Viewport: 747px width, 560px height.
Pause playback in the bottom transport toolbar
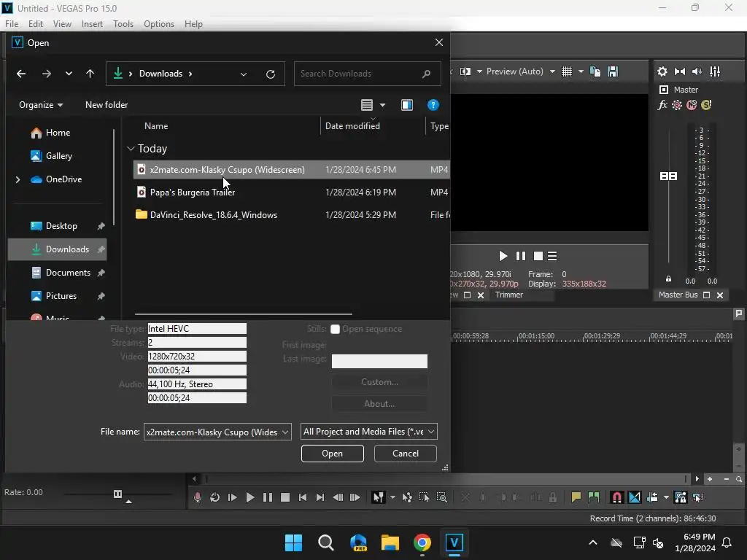tap(268, 497)
